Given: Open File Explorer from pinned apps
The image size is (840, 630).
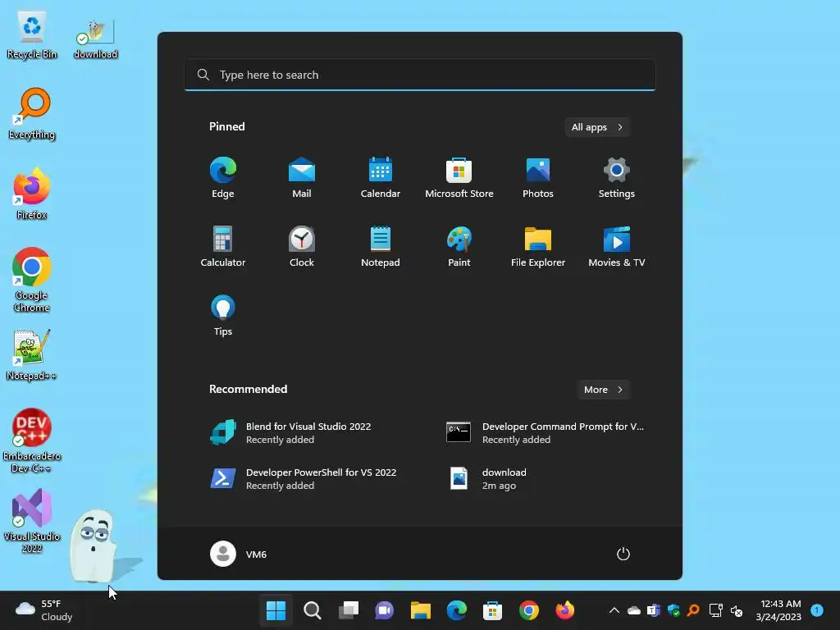Looking at the screenshot, I should coord(538,246).
